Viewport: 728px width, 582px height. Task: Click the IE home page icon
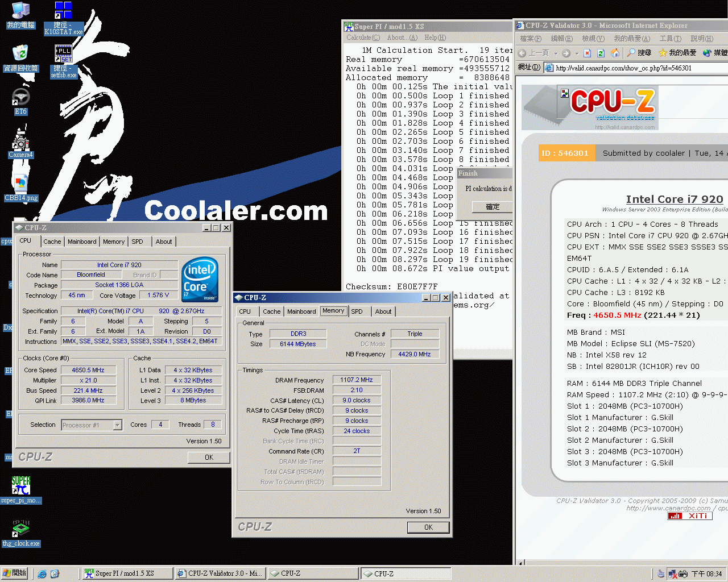(x=615, y=53)
